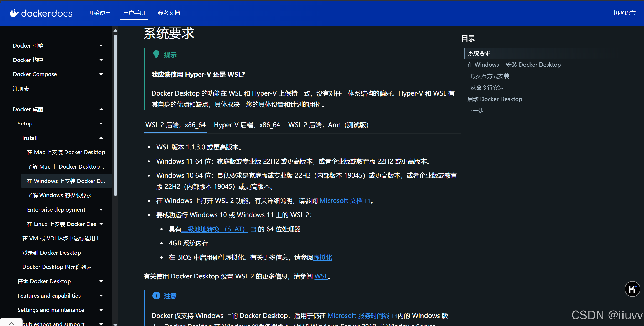Image resolution: width=644 pixels, height=326 pixels.
Task: Click the green lightbulb tip icon
Action: pyautogui.click(x=156, y=54)
